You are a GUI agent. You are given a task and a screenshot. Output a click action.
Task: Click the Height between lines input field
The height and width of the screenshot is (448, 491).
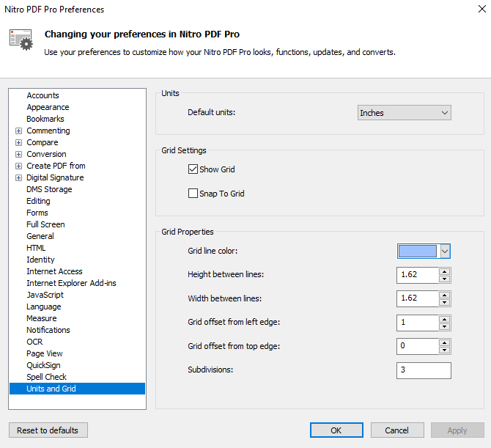[x=418, y=275]
